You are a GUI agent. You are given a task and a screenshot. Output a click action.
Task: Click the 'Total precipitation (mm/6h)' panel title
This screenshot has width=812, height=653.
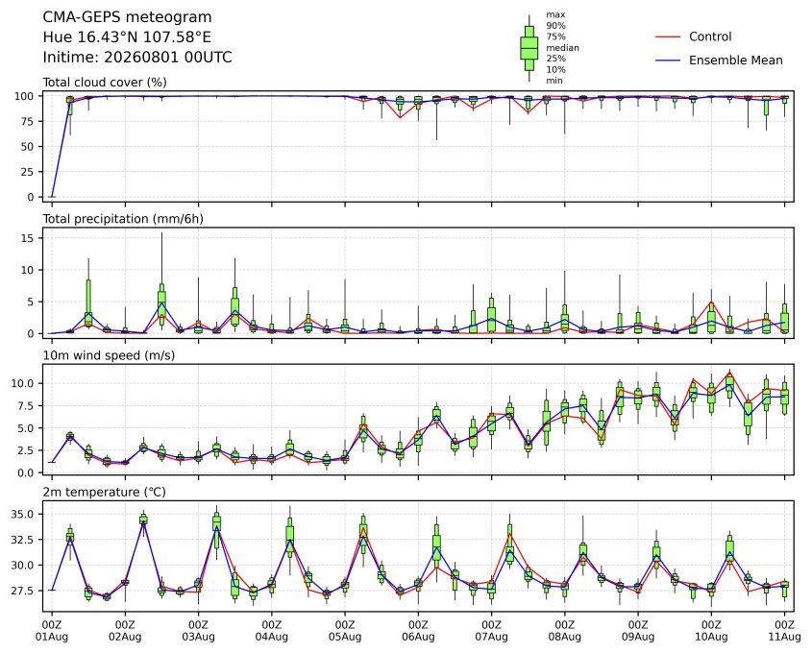pos(123,219)
